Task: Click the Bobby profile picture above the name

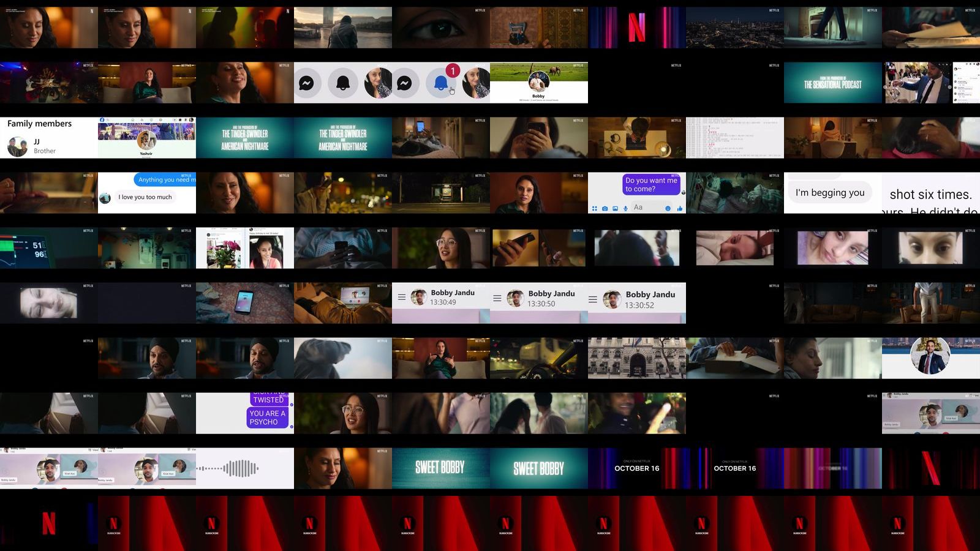Action: point(538,82)
